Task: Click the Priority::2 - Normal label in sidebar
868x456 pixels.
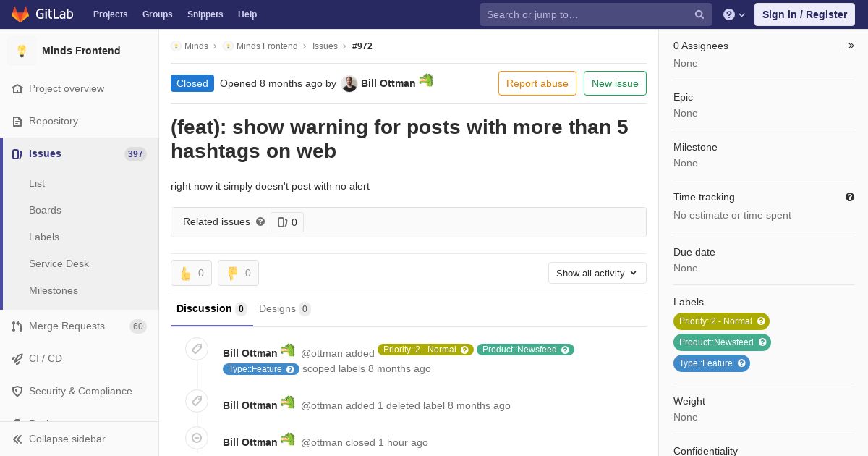Action: (721, 321)
